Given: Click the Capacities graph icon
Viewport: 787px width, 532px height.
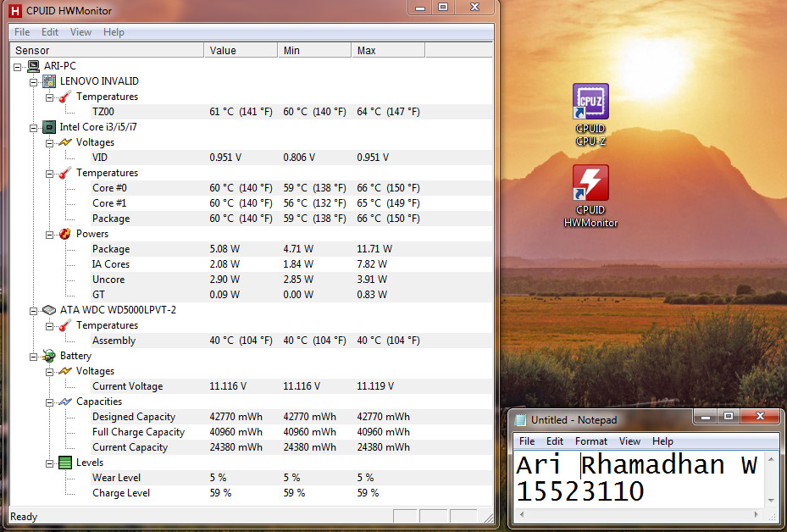Looking at the screenshot, I should (65, 402).
